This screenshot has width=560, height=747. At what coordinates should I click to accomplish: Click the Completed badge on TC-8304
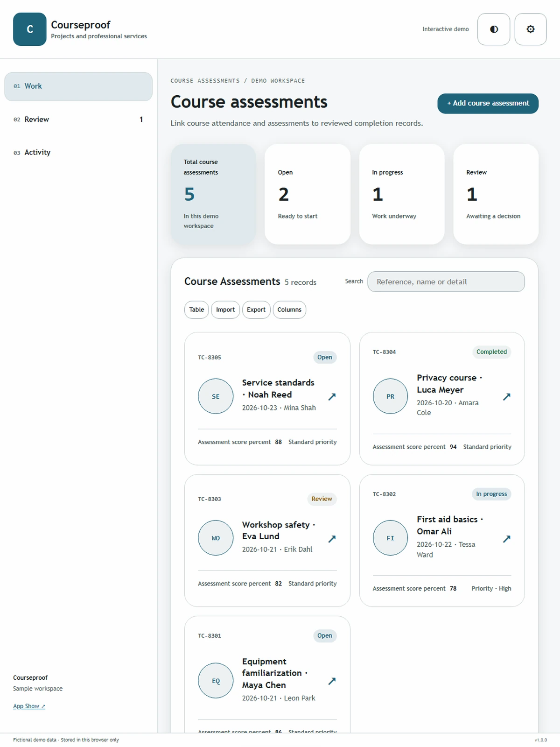point(491,352)
